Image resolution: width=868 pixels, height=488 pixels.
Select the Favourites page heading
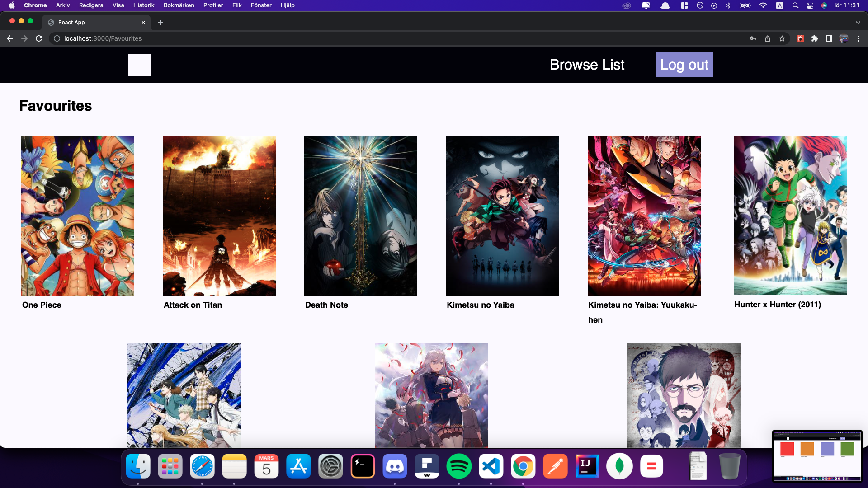(x=56, y=106)
